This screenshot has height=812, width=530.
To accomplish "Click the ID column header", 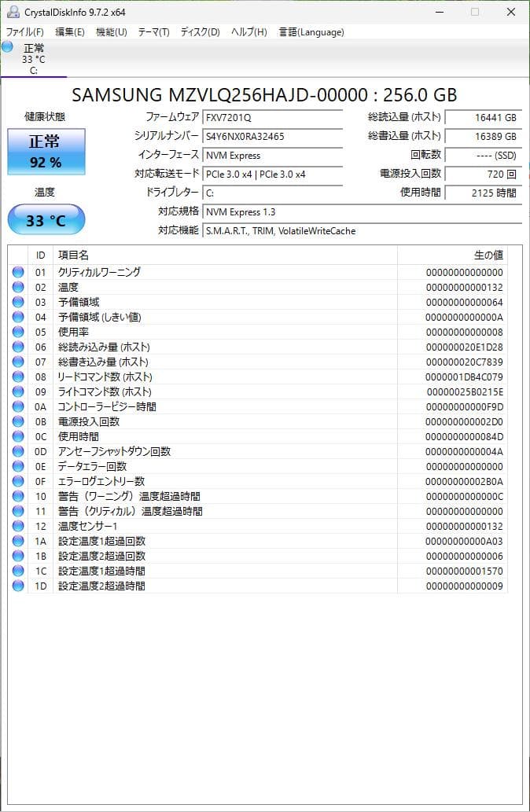I will coord(40,255).
